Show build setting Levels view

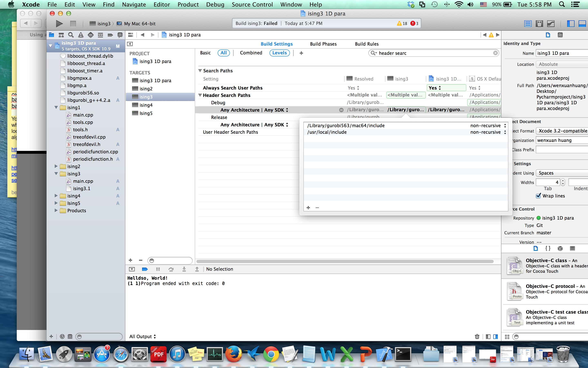280,53
